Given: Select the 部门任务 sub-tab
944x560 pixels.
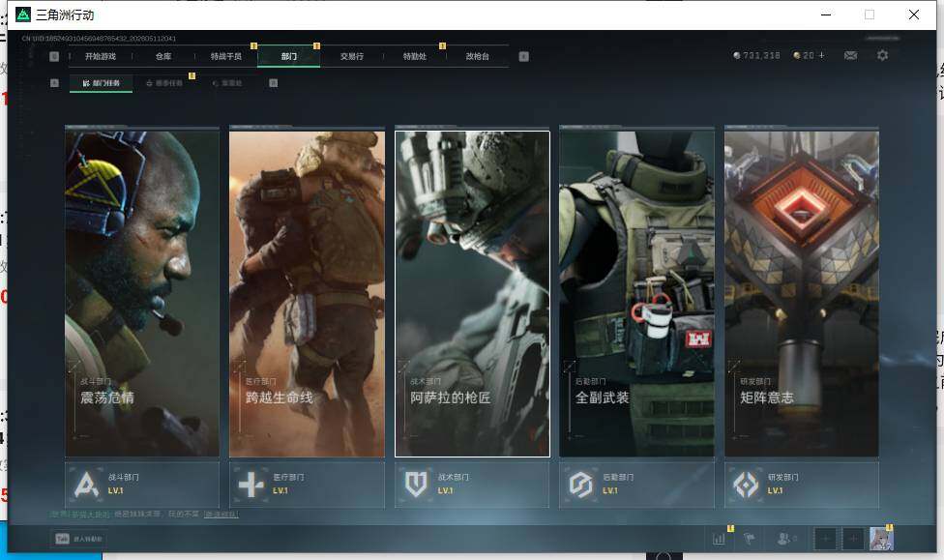Looking at the screenshot, I should [x=102, y=83].
